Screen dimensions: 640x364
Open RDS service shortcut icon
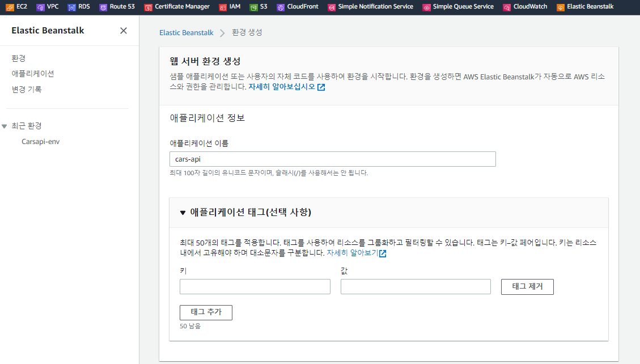click(x=72, y=7)
